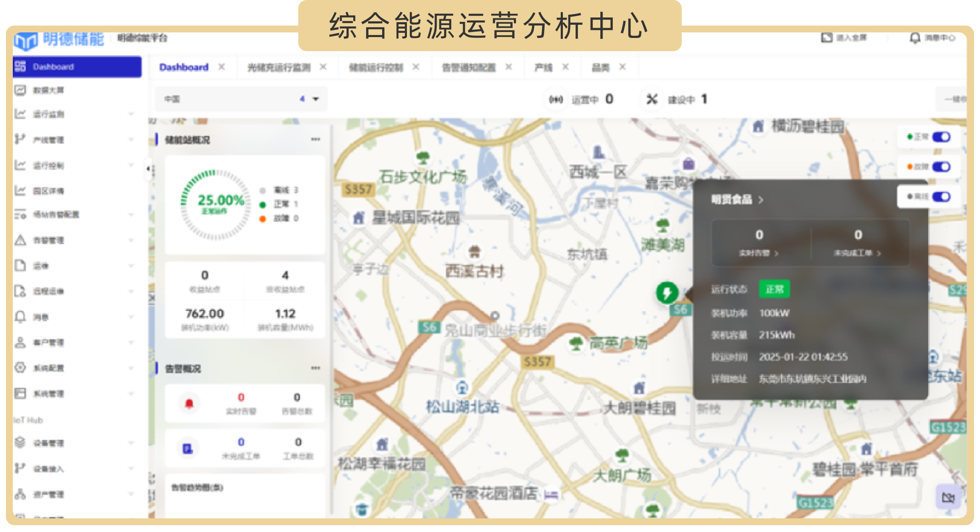Click the 运行控制 sidebar icon
This screenshot has height=532, width=980.
[20, 165]
